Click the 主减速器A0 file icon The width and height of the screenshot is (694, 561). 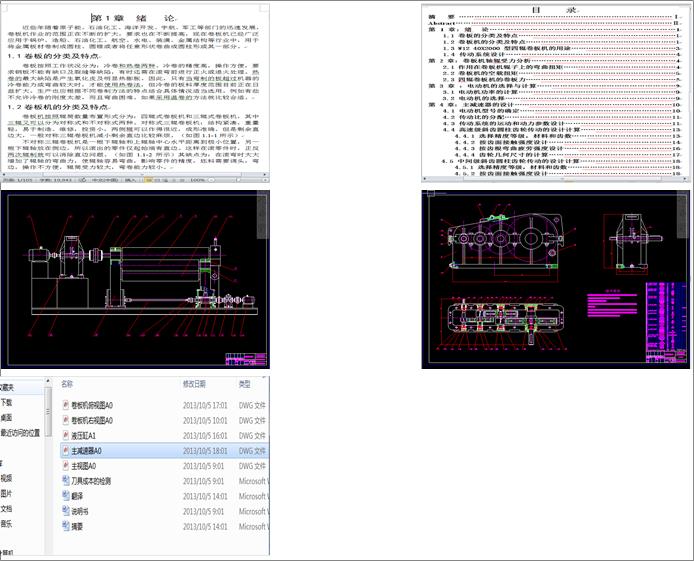(66, 450)
